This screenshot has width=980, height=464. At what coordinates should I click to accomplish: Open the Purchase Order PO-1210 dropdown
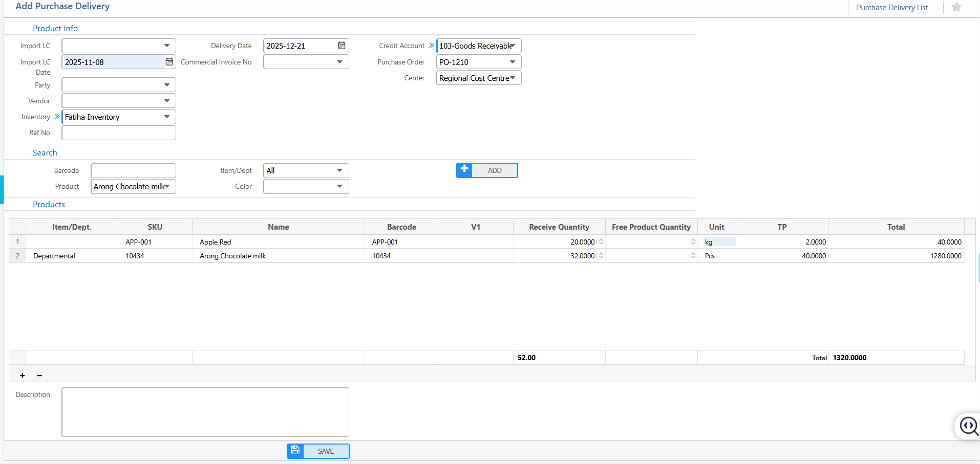click(512, 62)
